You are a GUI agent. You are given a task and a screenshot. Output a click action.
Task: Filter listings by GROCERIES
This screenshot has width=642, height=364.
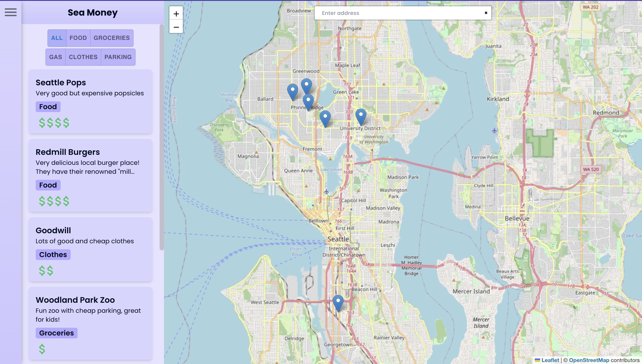(x=111, y=38)
